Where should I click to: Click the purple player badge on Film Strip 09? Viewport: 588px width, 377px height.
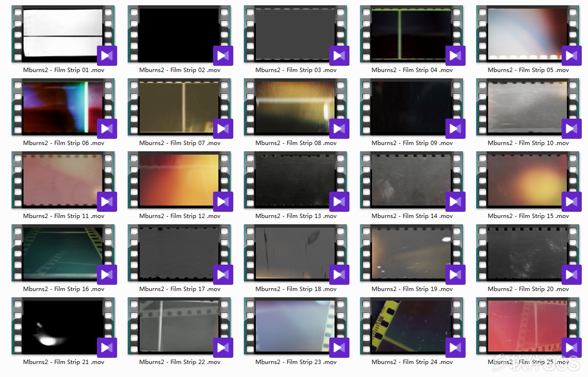(456, 129)
